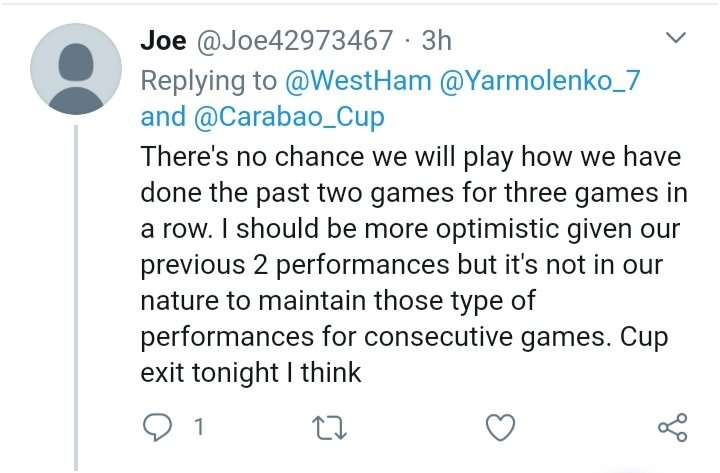Click the "Replying to" label text
Image resolution: width=720 pixels, height=473 pixels.
coord(209,81)
